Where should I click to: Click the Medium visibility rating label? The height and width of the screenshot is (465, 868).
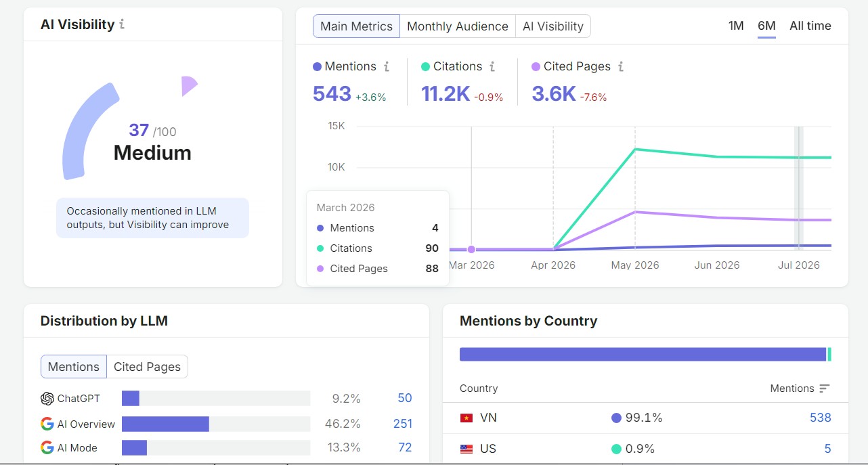tap(152, 152)
